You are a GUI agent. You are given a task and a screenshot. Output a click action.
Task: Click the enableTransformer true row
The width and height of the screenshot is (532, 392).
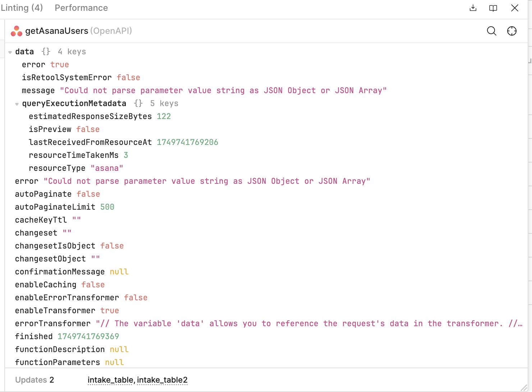[67, 311]
